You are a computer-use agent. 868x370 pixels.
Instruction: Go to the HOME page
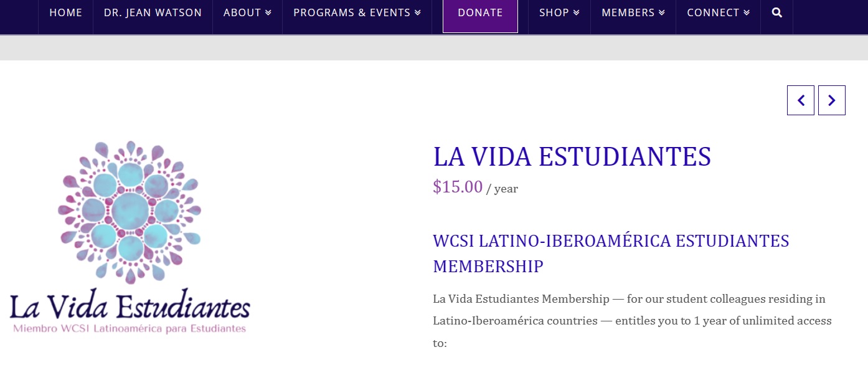tap(66, 12)
